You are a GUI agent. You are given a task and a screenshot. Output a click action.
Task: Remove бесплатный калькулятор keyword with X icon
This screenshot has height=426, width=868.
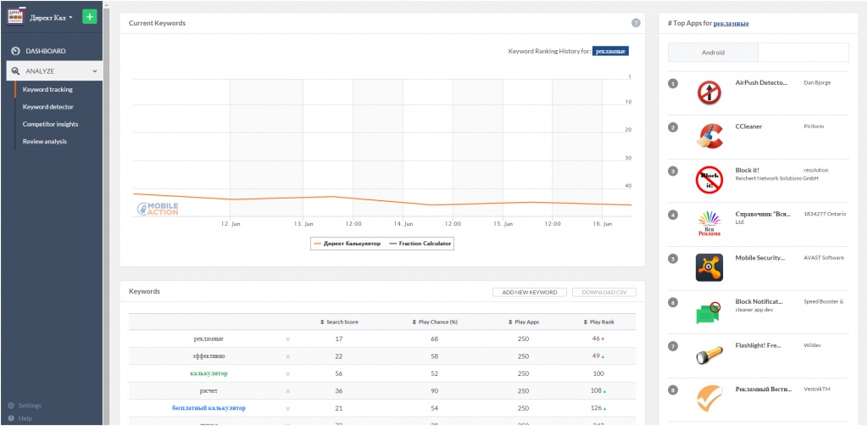287,408
